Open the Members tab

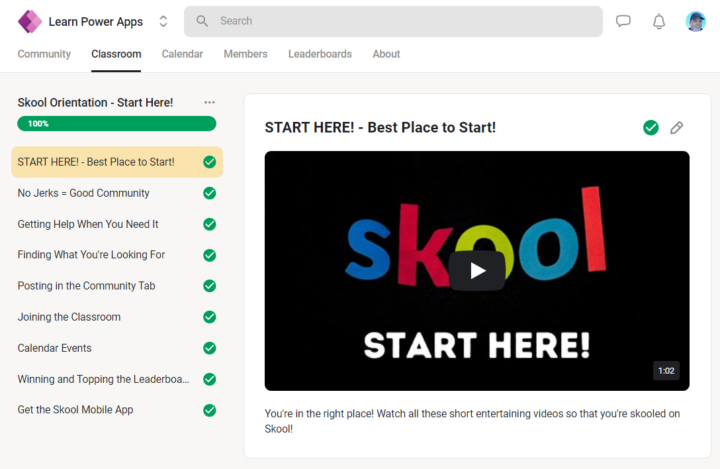click(x=246, y=54)
